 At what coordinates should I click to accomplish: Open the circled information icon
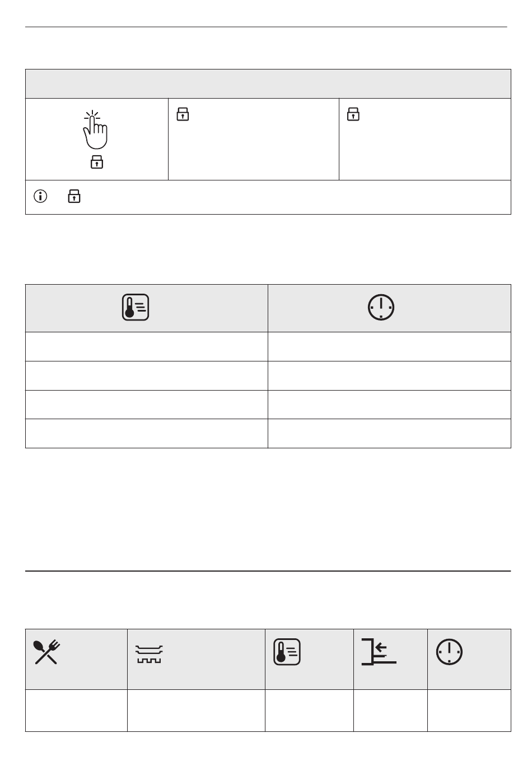tap(40, 196)
